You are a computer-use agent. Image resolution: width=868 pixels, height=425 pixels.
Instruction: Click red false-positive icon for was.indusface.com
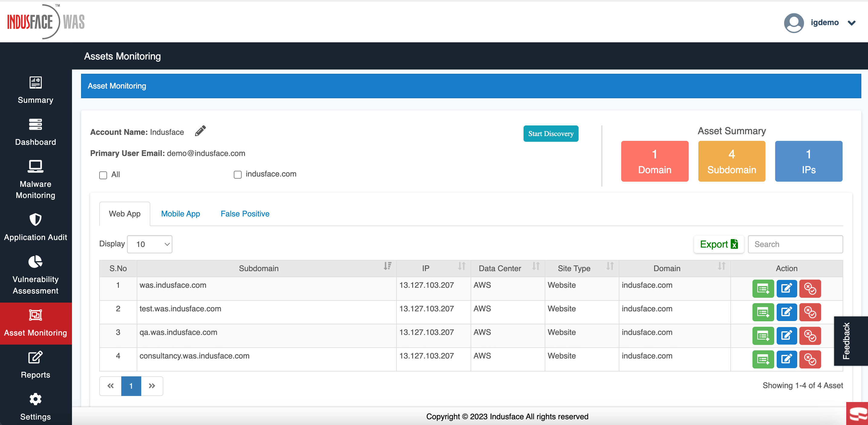pyautogui.click(x=810, y=289)
